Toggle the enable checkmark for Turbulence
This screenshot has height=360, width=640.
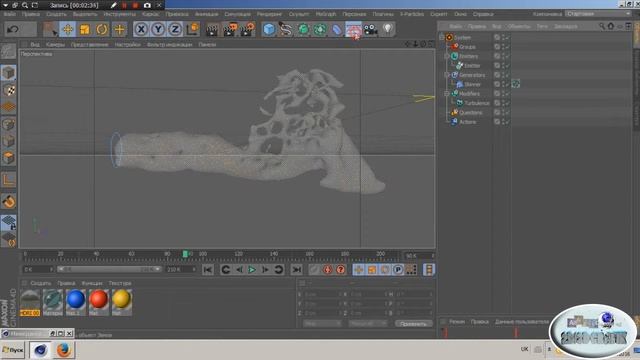[507, 103]
